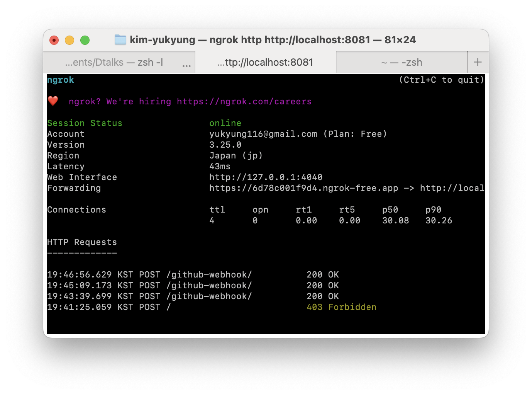
Task: Click the latency value 43ms
Action: pyautogui.click(x=220, y=167)
